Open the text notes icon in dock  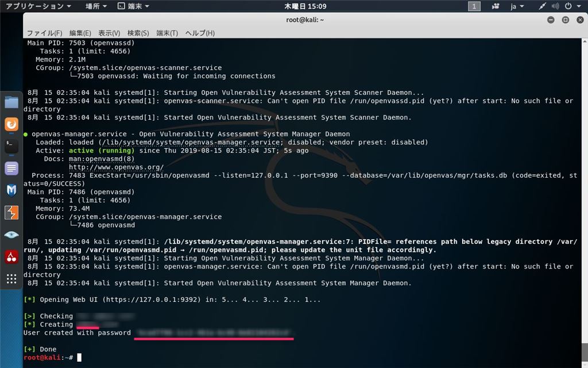tap(11, 168)
